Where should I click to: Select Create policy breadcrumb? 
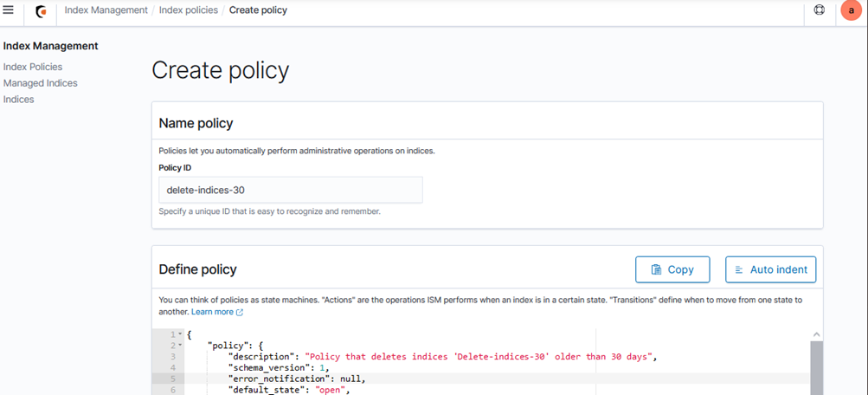258,10
